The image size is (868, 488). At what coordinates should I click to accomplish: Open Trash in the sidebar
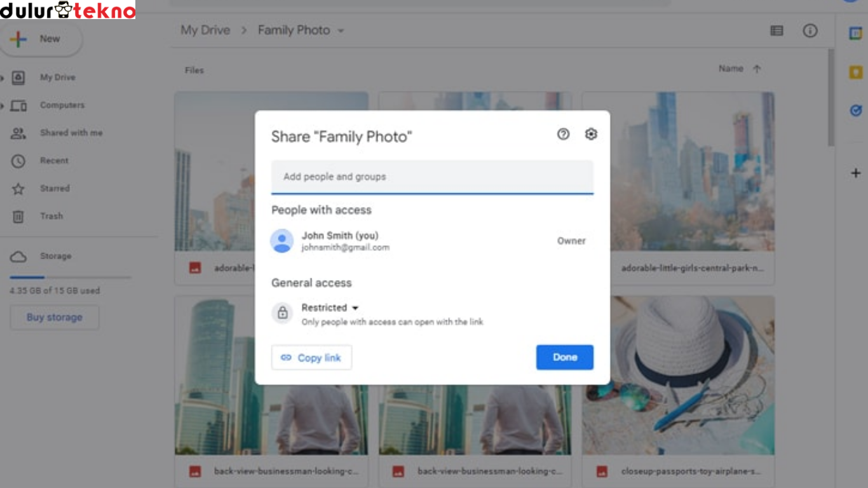[51, 217]
